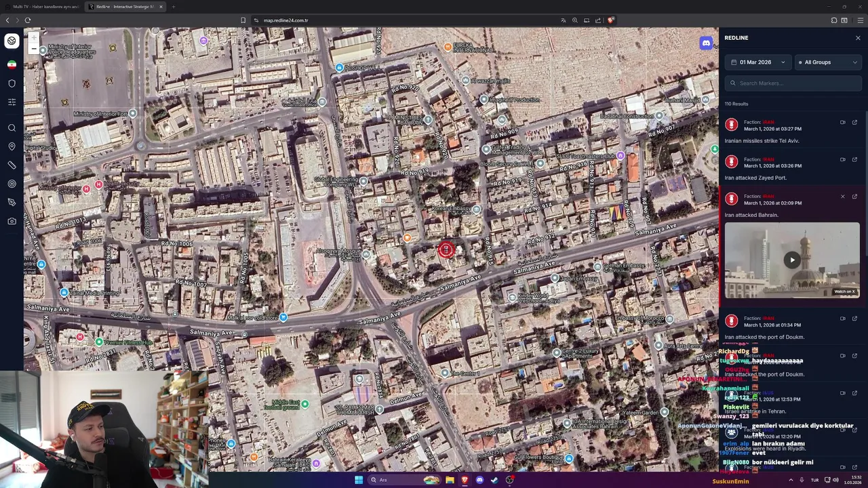Focus the Search Markers input field
This screenshot has height=488, width=868.
(x=793, y=83)
